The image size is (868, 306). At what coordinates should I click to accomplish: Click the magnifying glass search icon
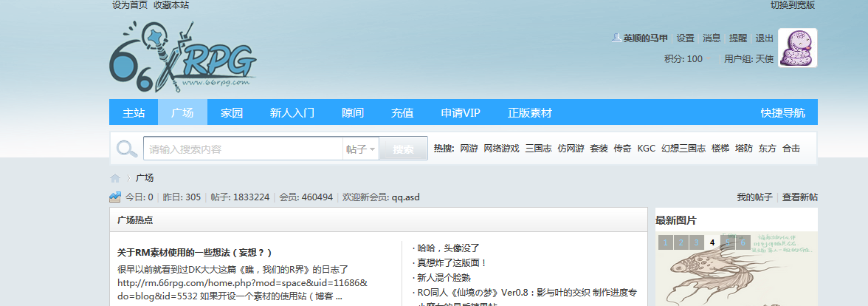click(127, 149)
